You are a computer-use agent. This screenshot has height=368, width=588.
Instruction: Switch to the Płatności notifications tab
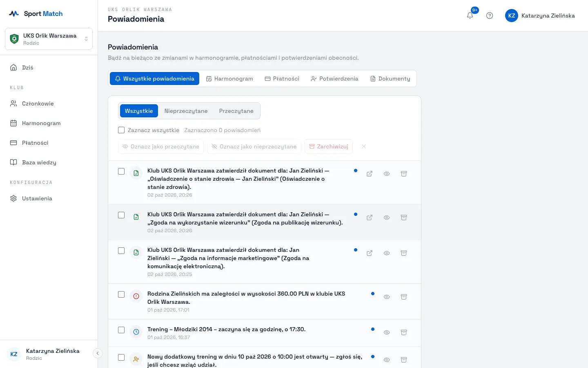(282, 79)
